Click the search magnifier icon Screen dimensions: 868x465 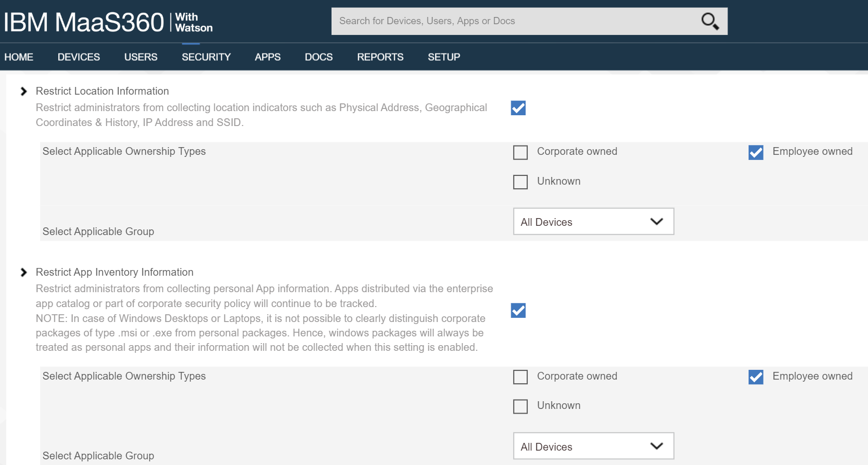click(709, 21)
